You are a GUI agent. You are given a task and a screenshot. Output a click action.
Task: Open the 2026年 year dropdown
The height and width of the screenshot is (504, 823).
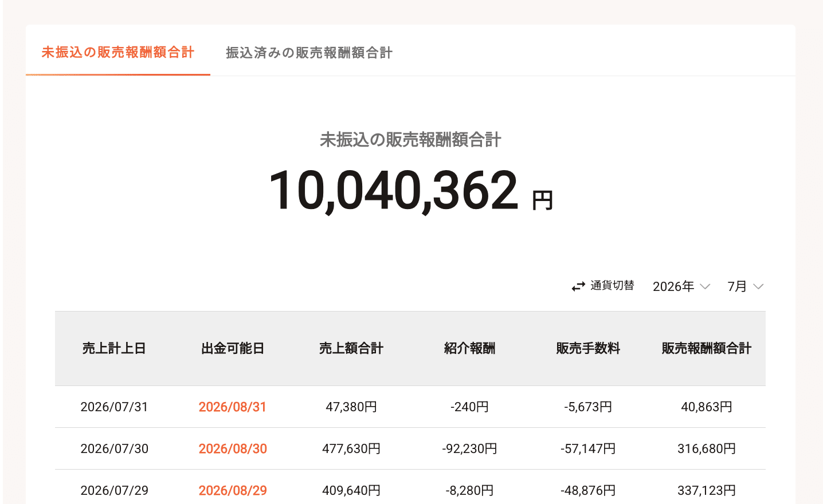pos(681,286)
